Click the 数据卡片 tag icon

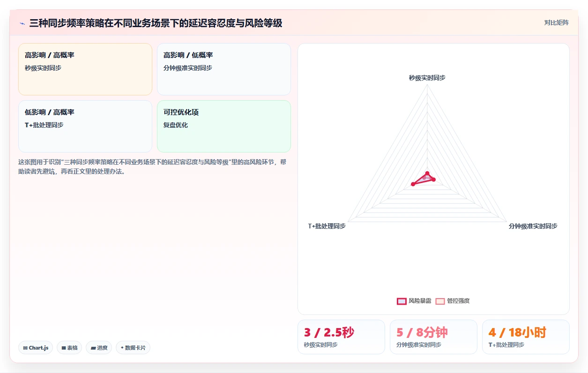coord(122,348)
